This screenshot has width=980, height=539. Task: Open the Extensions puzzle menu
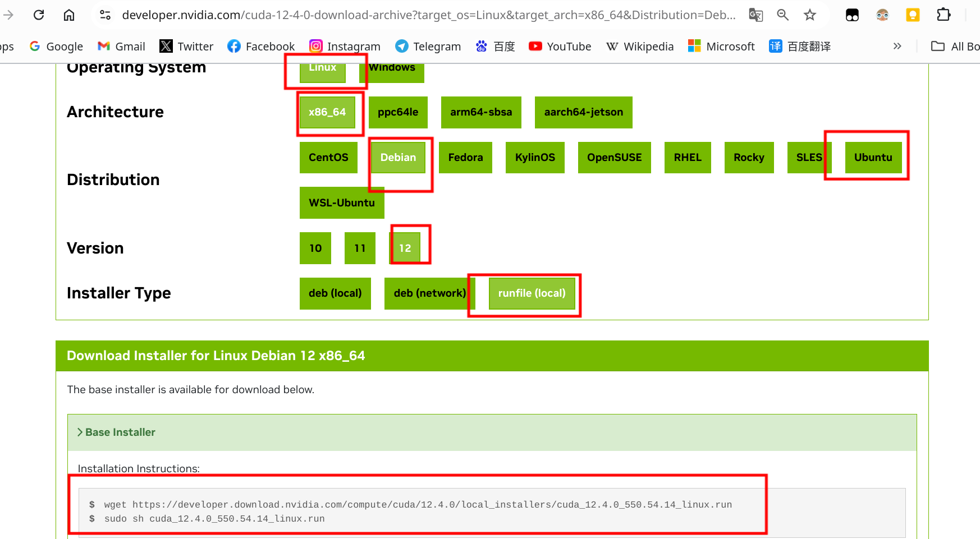pyautogui.click(x=944, y=15)
